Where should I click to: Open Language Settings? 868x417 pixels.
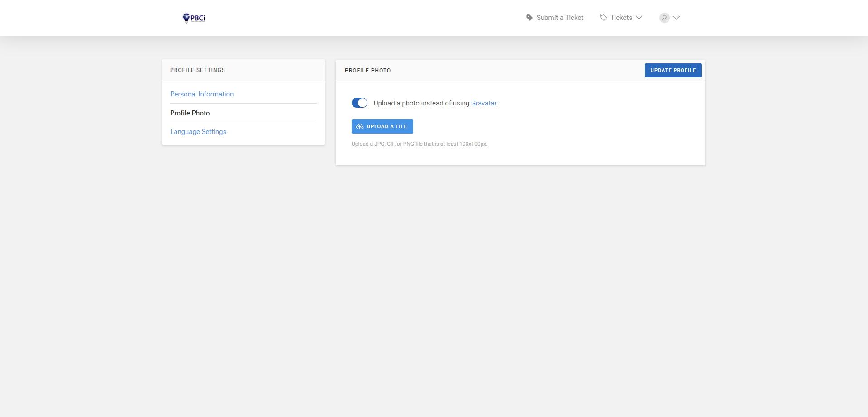click(x=198, y=132)
